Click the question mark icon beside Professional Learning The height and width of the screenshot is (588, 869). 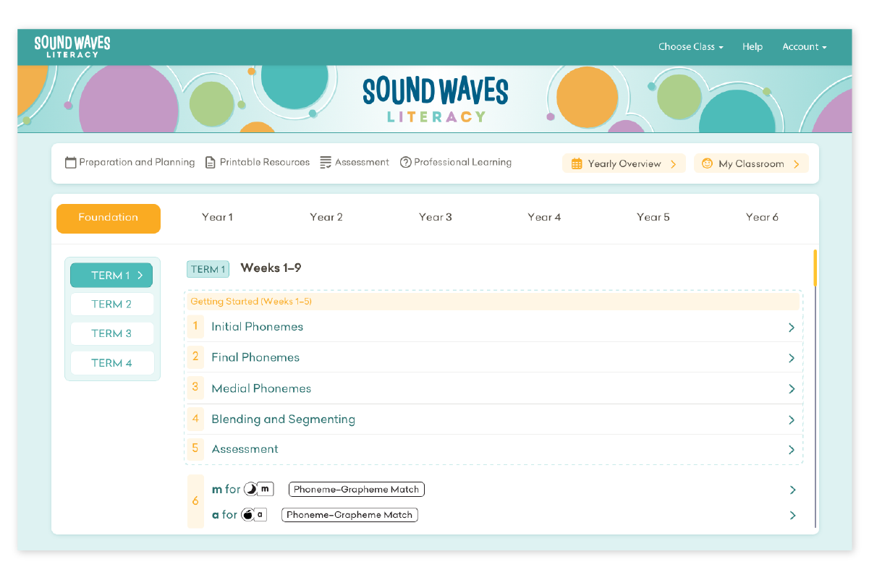coord(405,163)
